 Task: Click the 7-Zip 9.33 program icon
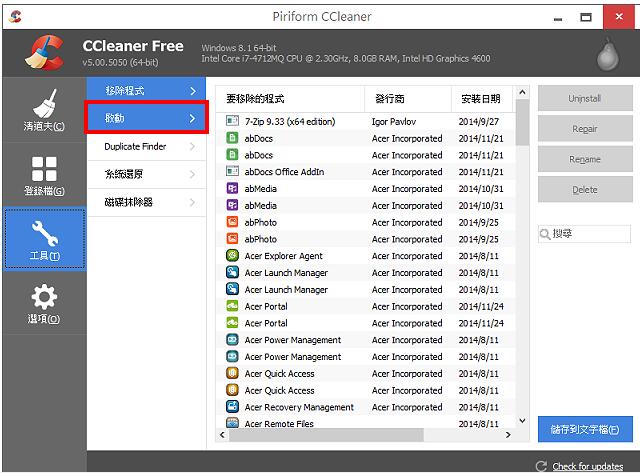coord(232,121)
